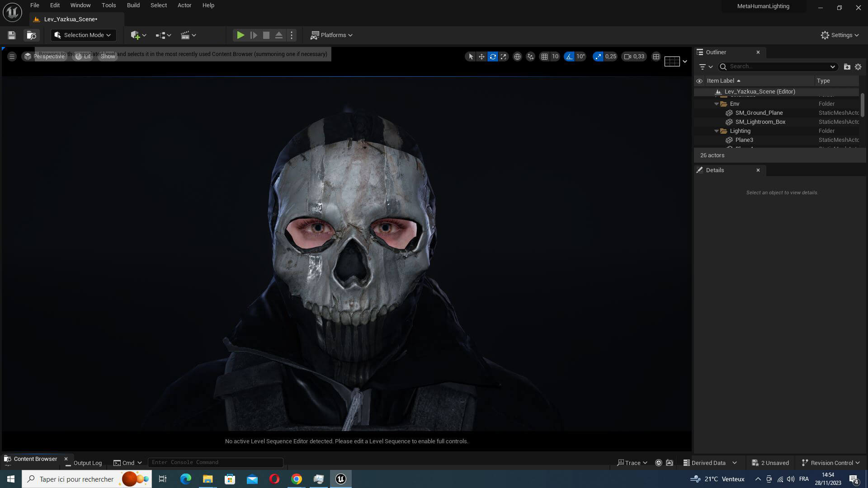Image resolution: width=868 pixels, height=488 pixels.
Task: Open grid snap value 10 dropdown
Action: 555,56
